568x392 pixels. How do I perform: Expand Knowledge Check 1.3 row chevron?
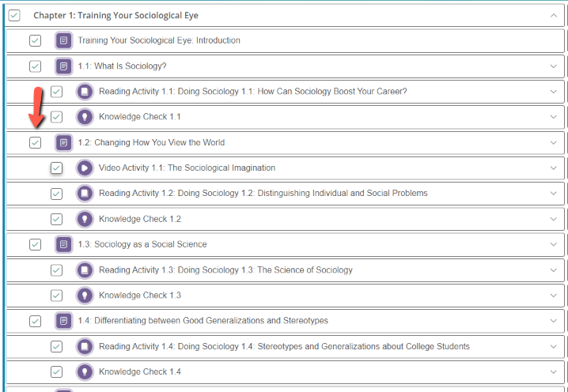(554, 296)
